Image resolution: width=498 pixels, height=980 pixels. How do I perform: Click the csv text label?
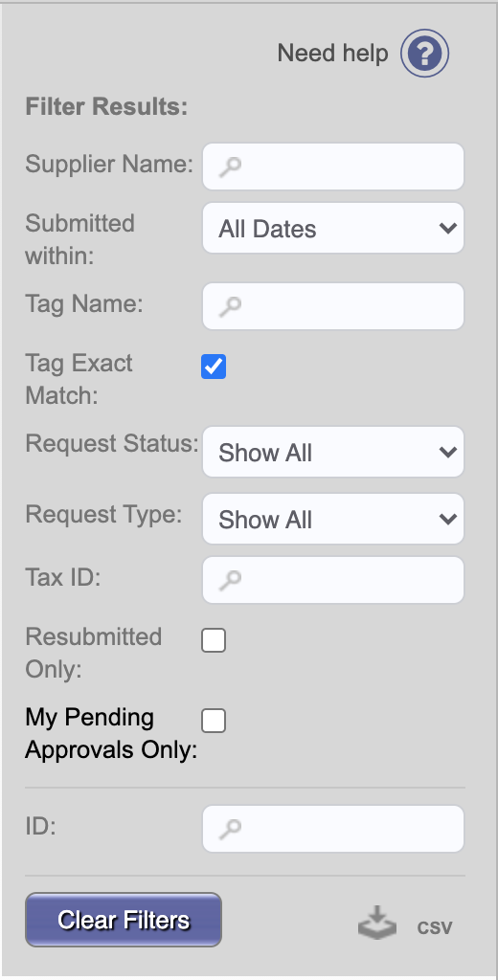click(434, 926)
